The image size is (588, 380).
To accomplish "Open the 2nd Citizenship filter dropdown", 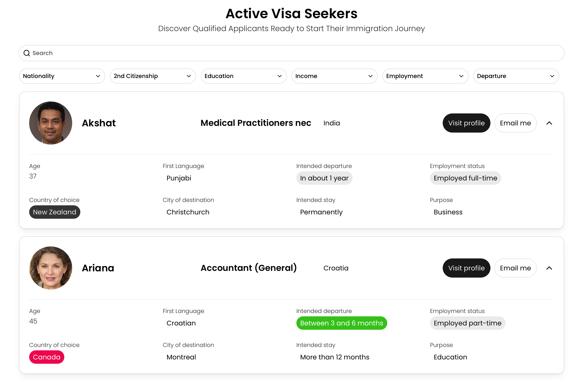I will tap(153, 76).
